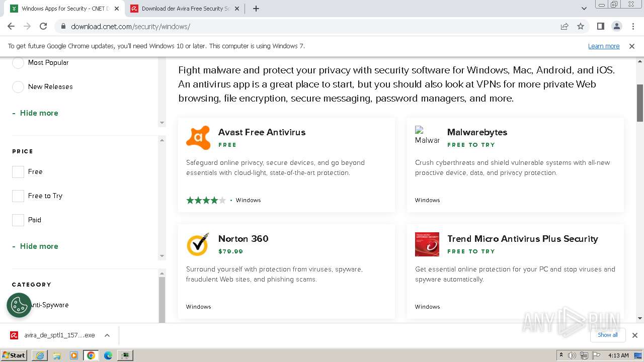Switch to Download der Avira tab
644x362 pixels.
tap(185, 9)
